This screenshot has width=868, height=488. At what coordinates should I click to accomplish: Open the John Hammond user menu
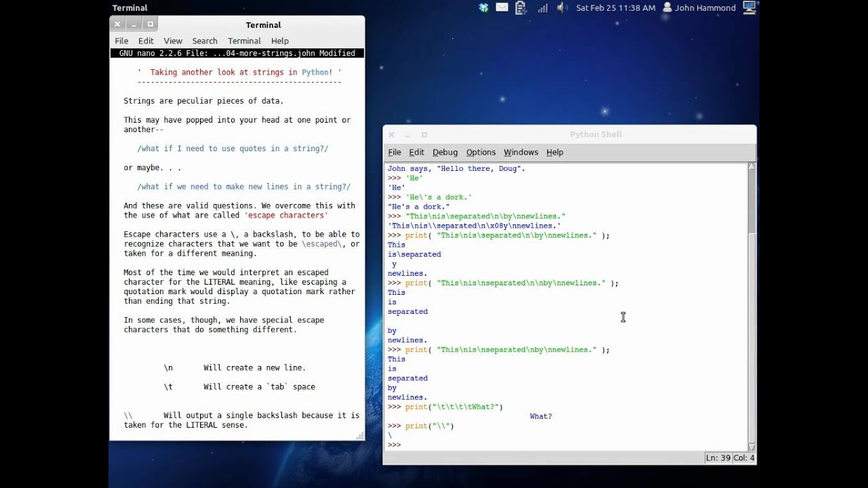point(698,8)
